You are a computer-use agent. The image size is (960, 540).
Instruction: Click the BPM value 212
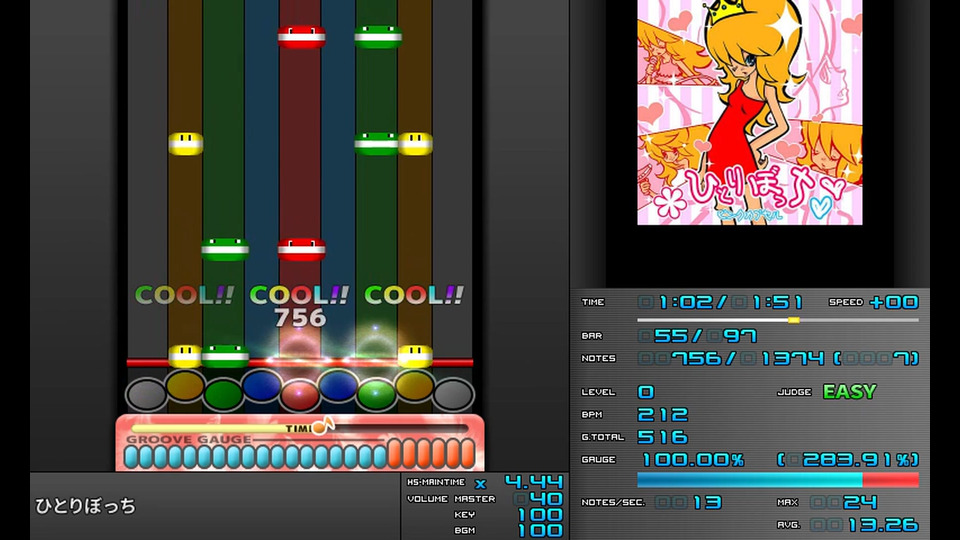662,414
